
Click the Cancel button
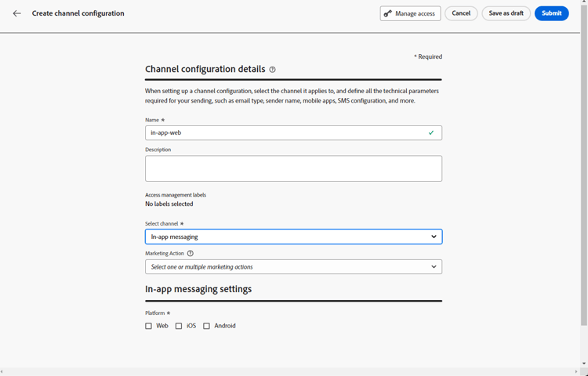[x=461, y=13]
